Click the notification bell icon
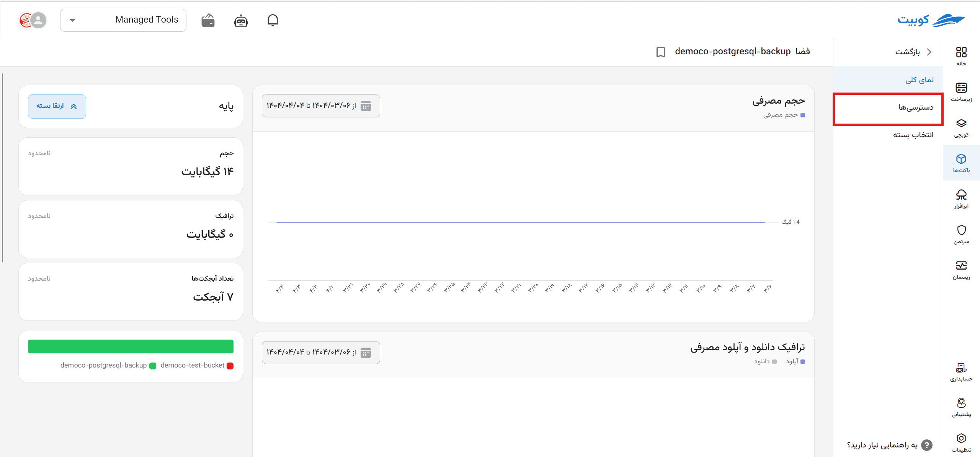 pos(273,20)
